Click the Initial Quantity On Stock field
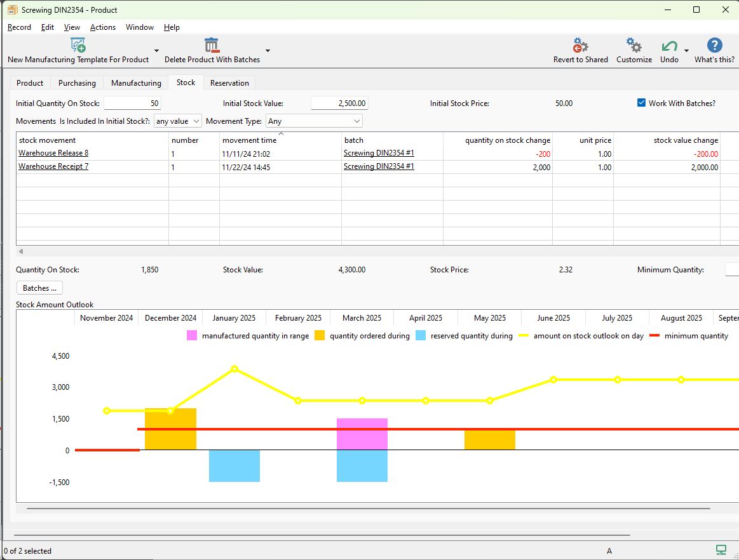 tap(132, 103)
